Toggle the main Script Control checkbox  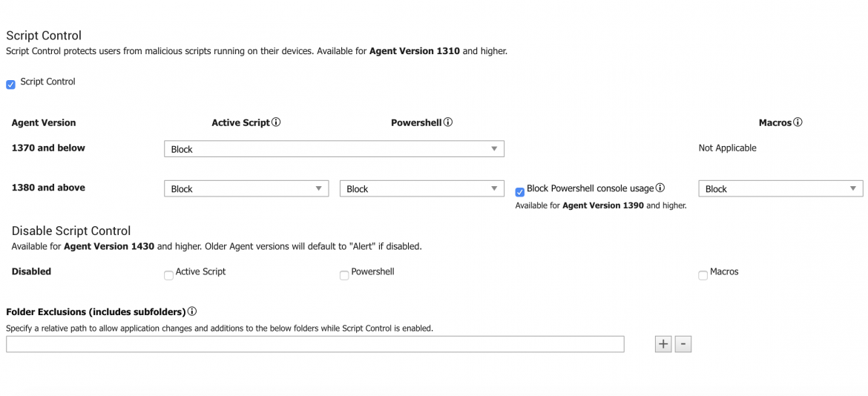(x=10, y=85)
